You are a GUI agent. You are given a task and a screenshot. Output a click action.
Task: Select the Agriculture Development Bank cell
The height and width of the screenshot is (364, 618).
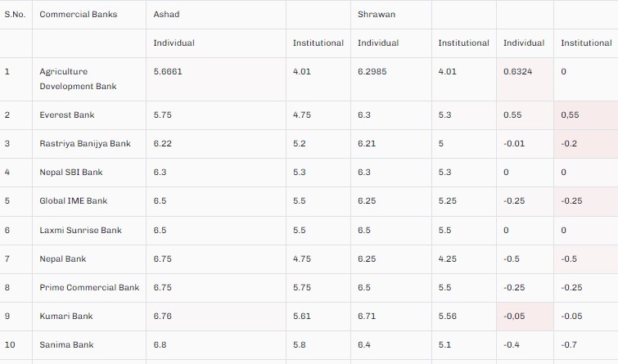click(x=78, y=79)
